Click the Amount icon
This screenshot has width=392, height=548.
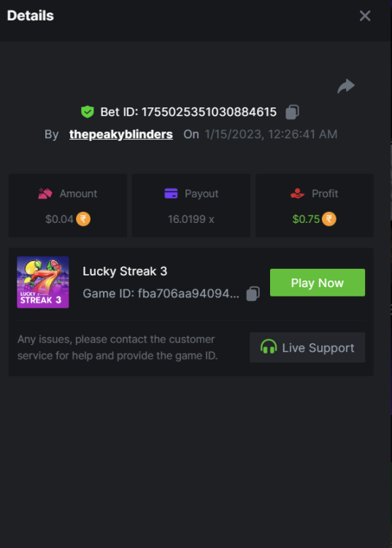[45, 194]
